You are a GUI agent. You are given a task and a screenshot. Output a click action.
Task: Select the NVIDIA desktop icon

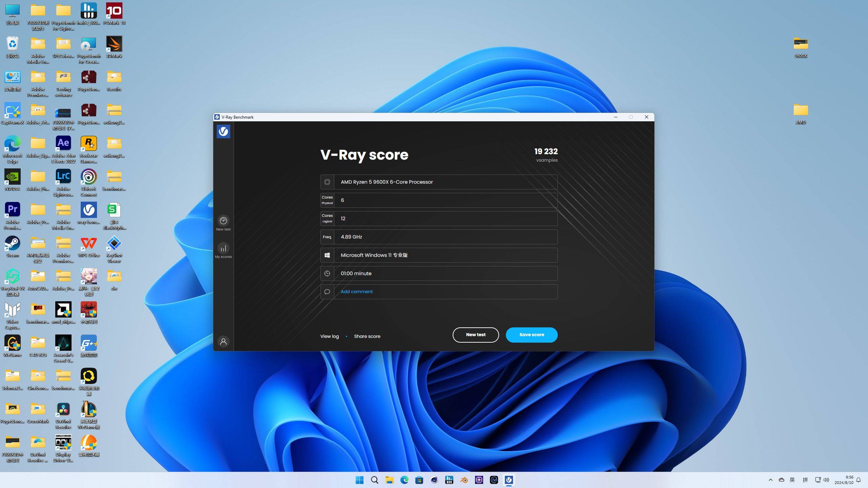click(x=13, y=180)
